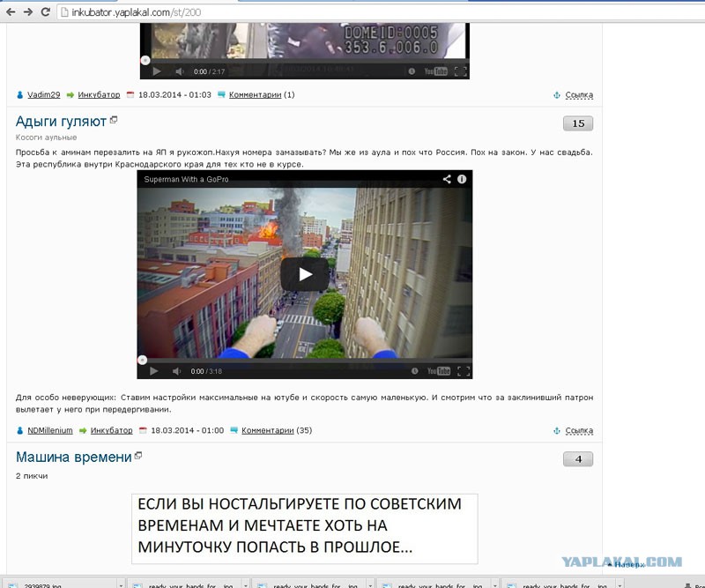The width and height of the screenshot is (705, 588).
Task: Click the watch-later clock icon in the Superman video
Action: coord(414,371)
